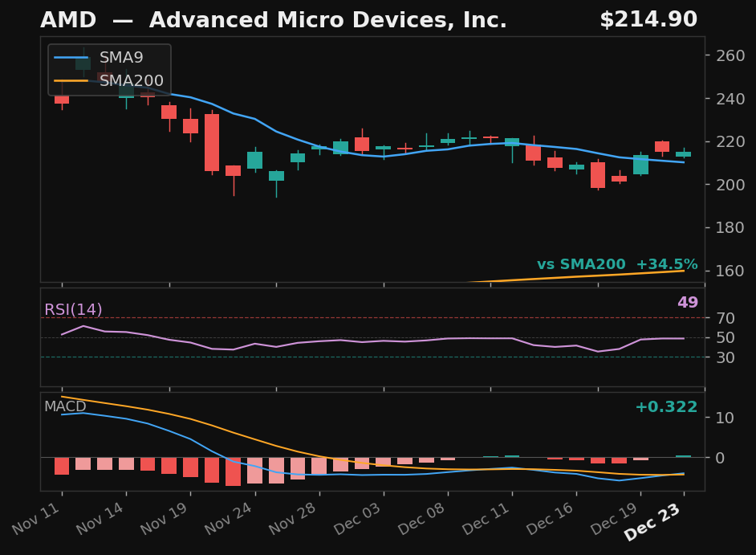Click the RSI 30 axis label
756x555 pixels.
[x=726, y=357]
